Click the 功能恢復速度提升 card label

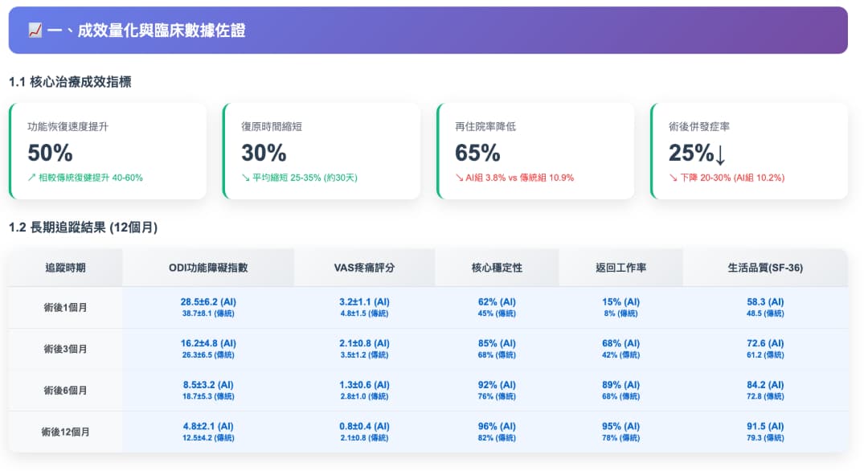coord(68,127)
